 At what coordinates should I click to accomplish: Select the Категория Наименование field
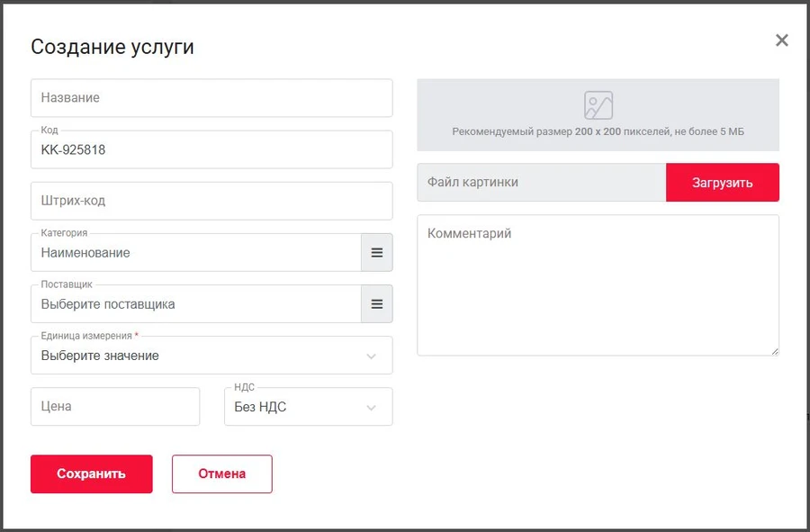point(195,253)
